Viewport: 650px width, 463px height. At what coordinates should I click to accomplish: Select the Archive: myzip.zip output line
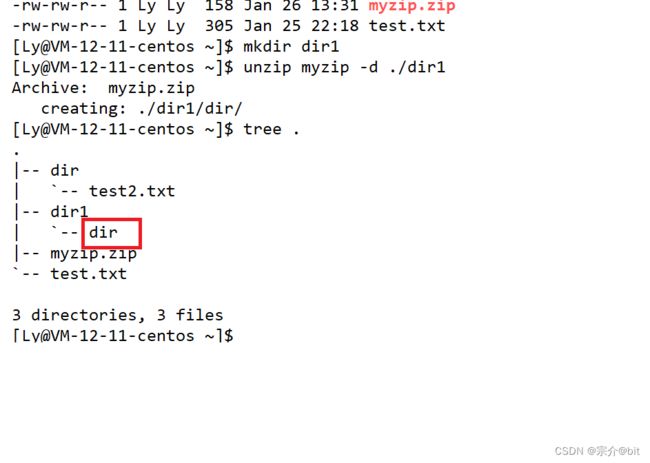click(103, 88)
